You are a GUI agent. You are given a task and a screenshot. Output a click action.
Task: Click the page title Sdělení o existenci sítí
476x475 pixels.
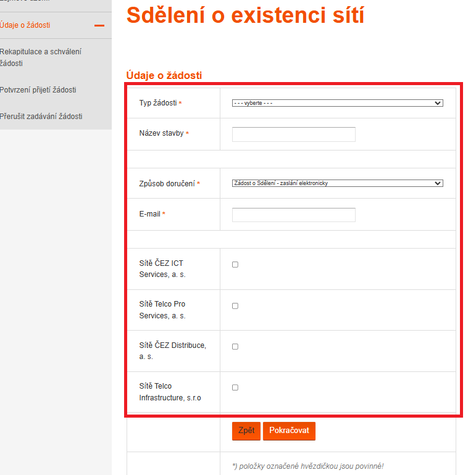(x=245, y=15)
